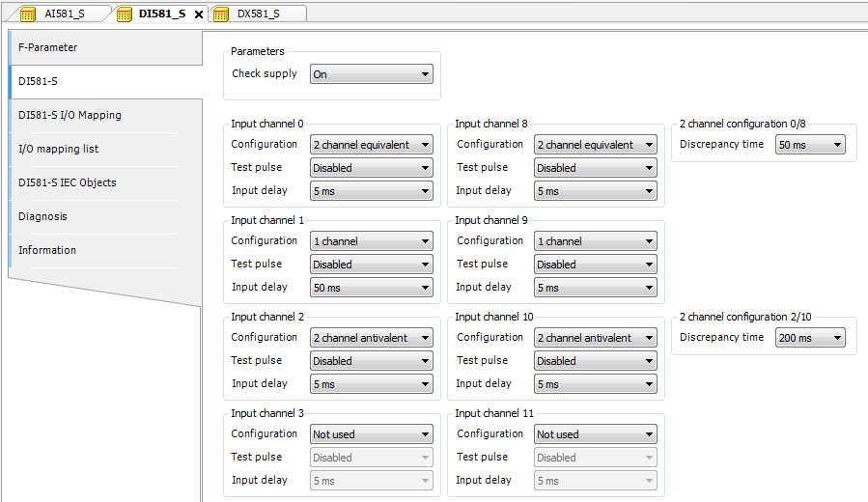
Task: Go to the Information page
Action: pos(47,250)
